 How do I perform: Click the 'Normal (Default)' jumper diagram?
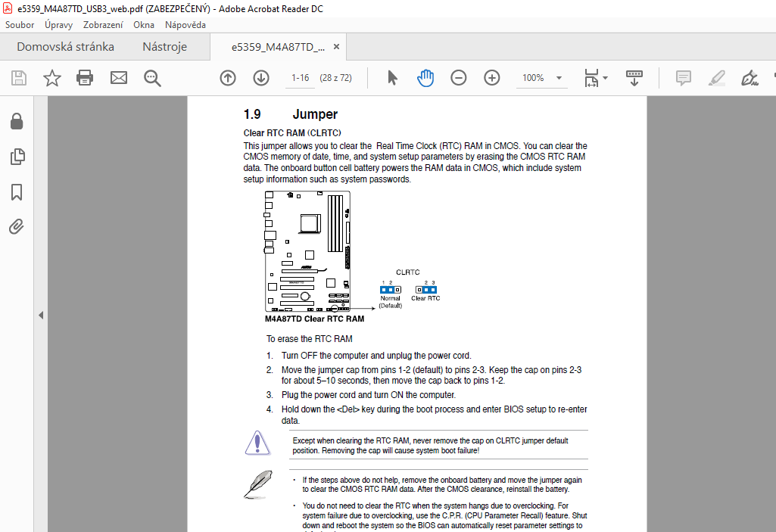click(391, 294)
